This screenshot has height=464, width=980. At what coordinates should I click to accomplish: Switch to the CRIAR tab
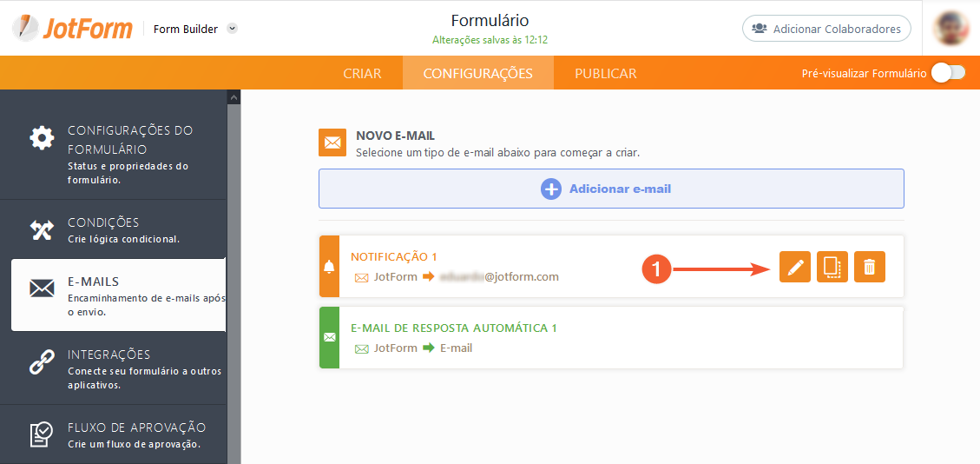[363, 73]
